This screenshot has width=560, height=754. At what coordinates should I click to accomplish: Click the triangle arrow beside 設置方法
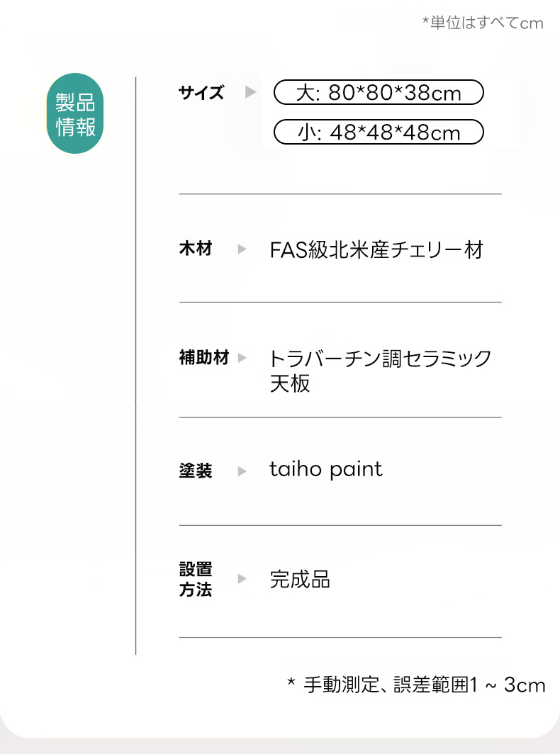[x=242, y=579]
